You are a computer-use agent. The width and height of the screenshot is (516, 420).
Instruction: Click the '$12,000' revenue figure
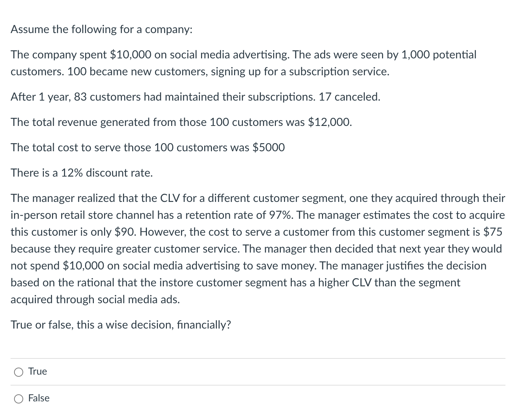tap(329, 122)
